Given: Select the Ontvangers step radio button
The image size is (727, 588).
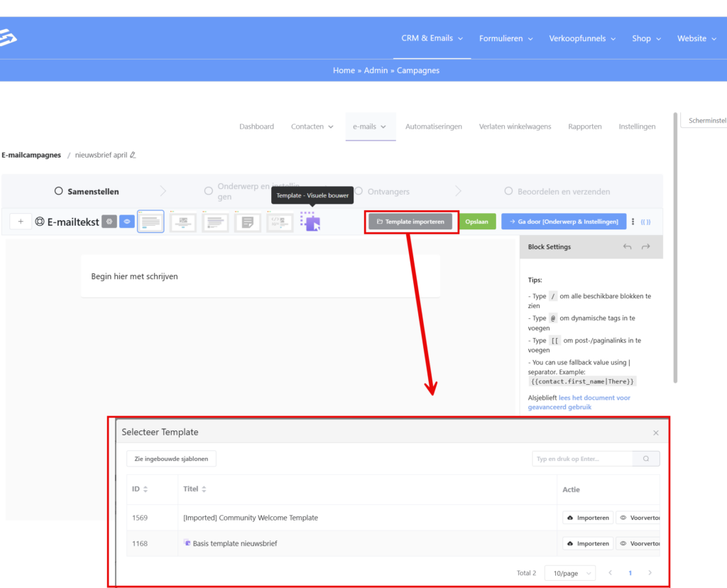Looking at the screenshot, I should click(x=359, y=191).
